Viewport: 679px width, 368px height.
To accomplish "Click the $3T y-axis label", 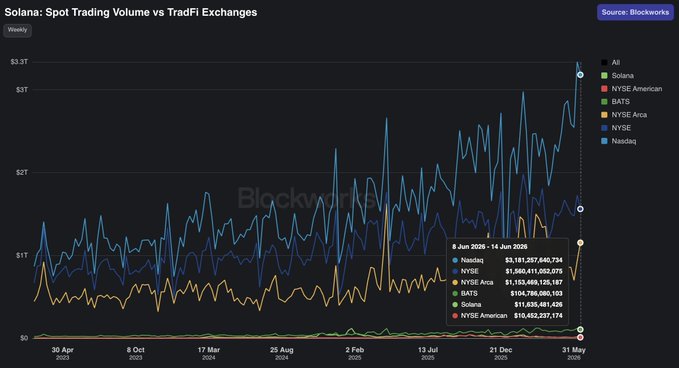I will (x=22, y=90).
